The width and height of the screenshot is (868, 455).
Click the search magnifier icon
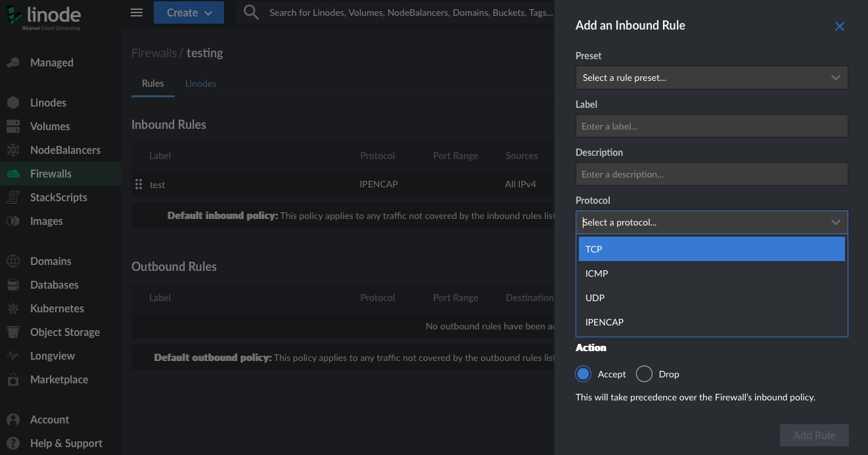coord(250,12)
